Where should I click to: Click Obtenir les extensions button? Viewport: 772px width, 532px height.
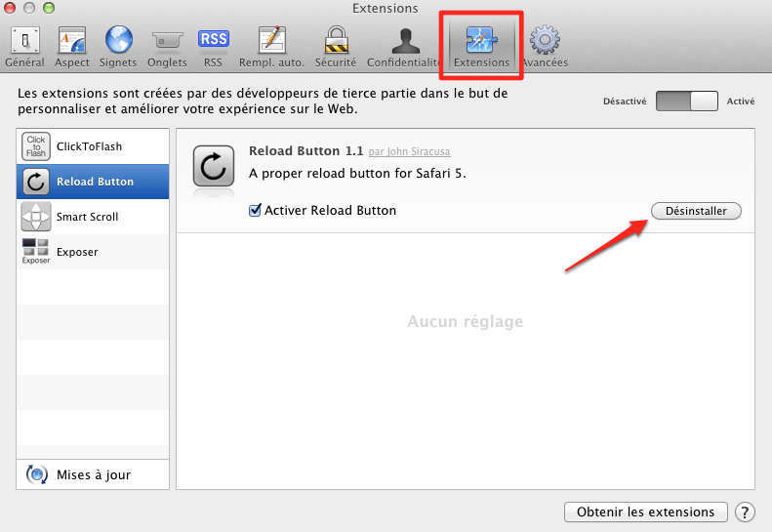(645, 512)
